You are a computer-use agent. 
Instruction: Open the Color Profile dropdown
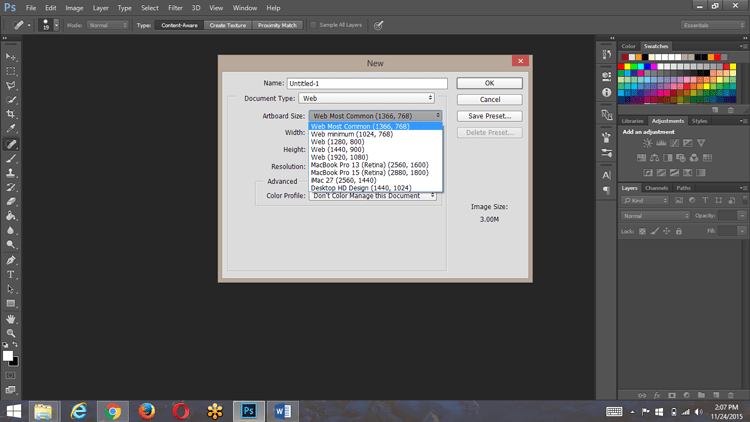(x=373, y=196)
